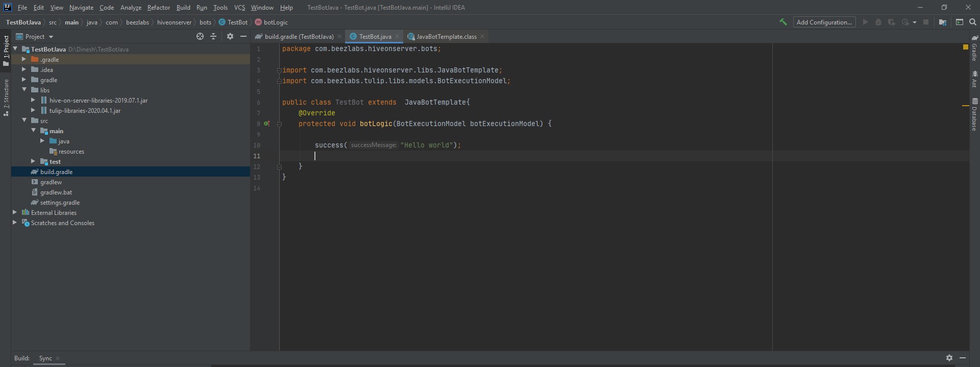Expand External Libraries node
Image resolution: width=980 pixels, height=367 pixels.
(x=15, y=212)
